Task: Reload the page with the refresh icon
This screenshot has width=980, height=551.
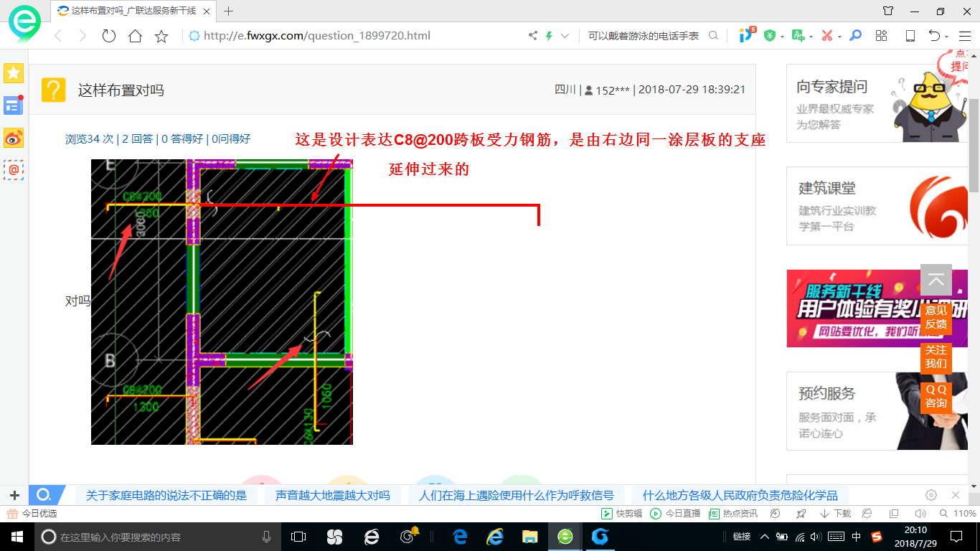Action: 108,36
